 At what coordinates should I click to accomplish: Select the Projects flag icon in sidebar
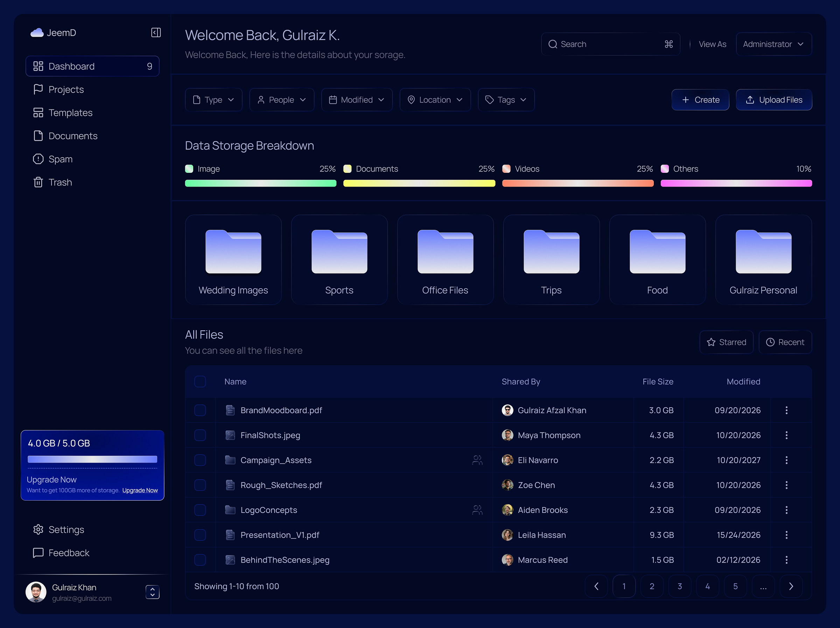point(38,89)
